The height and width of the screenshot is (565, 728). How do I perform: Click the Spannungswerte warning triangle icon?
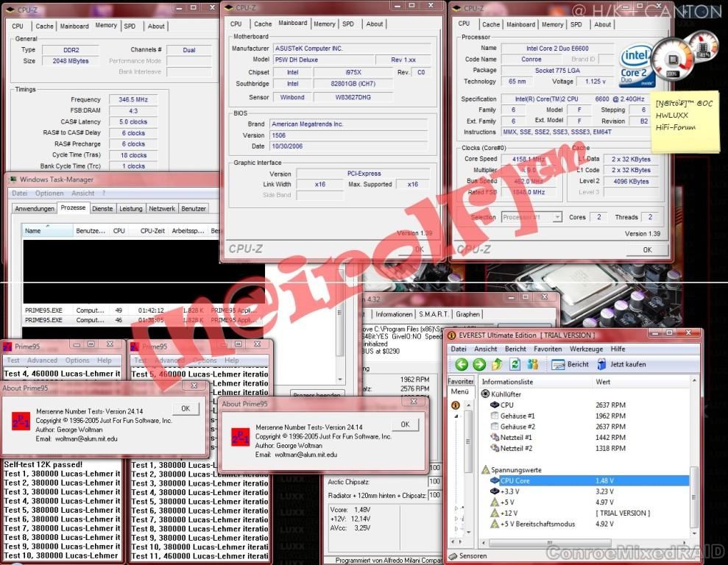coord(486,470)
